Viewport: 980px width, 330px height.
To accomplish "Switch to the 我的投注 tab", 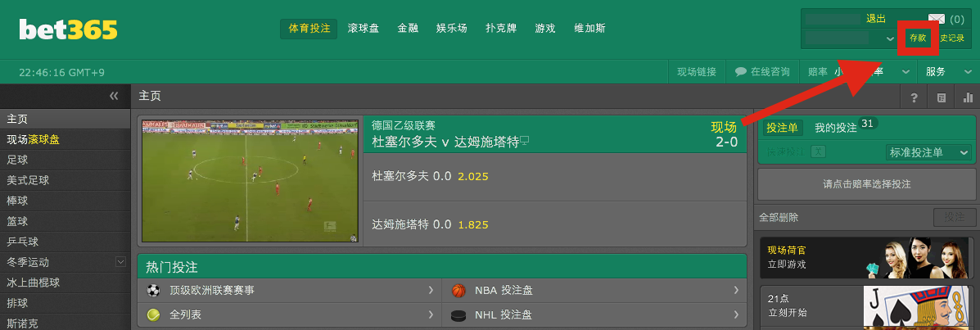I will tap(836, 128).
